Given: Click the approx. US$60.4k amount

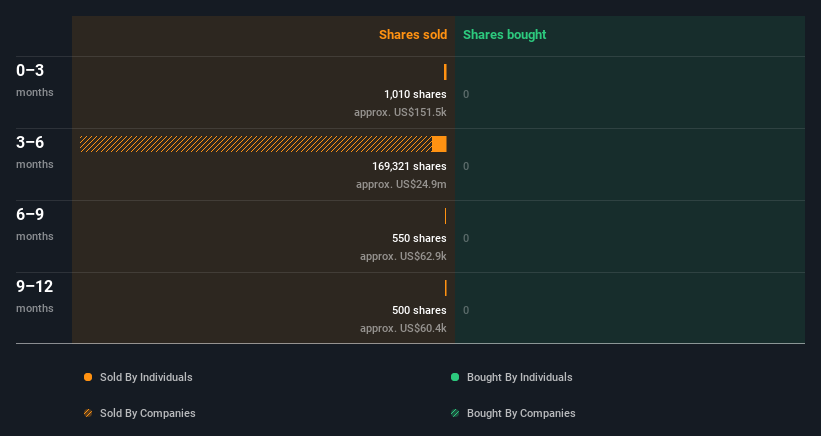Looking at the screenshot, I should pyautogui.click(x=403, y=328).
